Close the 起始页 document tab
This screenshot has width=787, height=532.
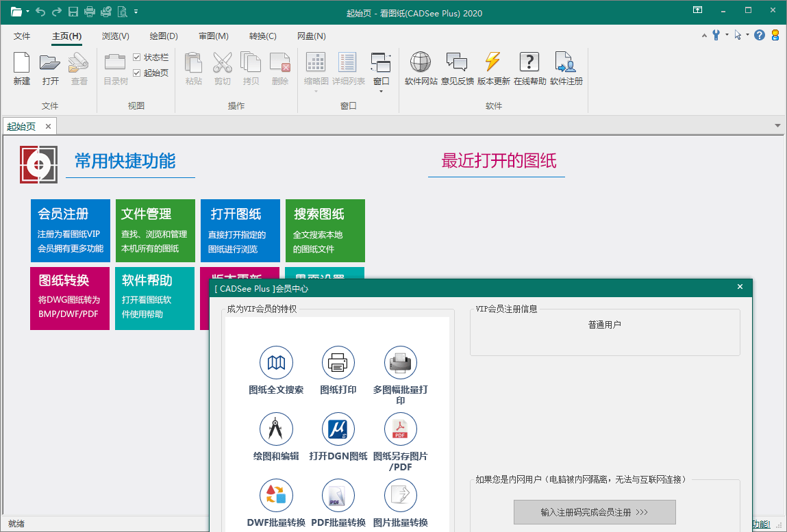click(x=48, y=126)
